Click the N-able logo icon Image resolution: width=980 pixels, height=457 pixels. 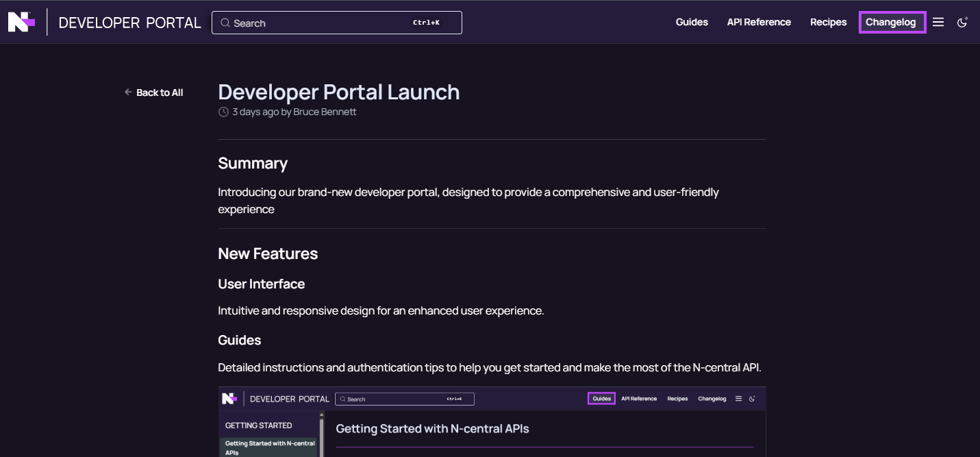(x=21, y=23)
